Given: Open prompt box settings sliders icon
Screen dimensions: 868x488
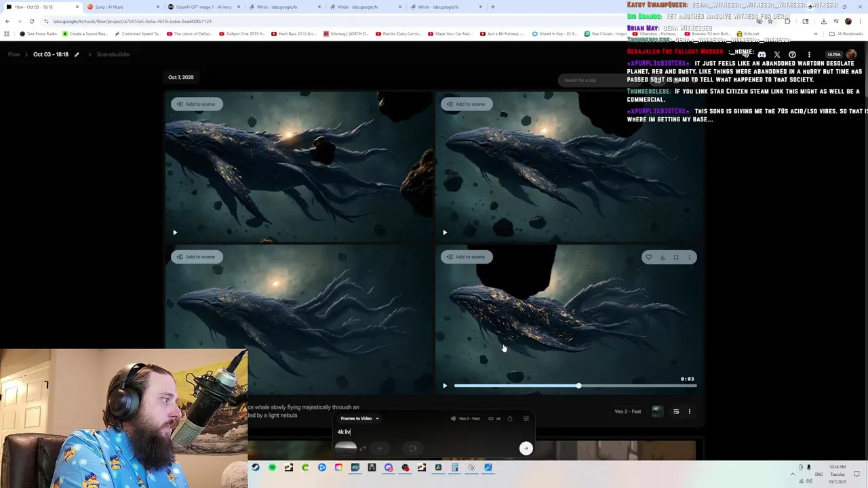Looking at the screenshot, I should click(x=526, y=418).
